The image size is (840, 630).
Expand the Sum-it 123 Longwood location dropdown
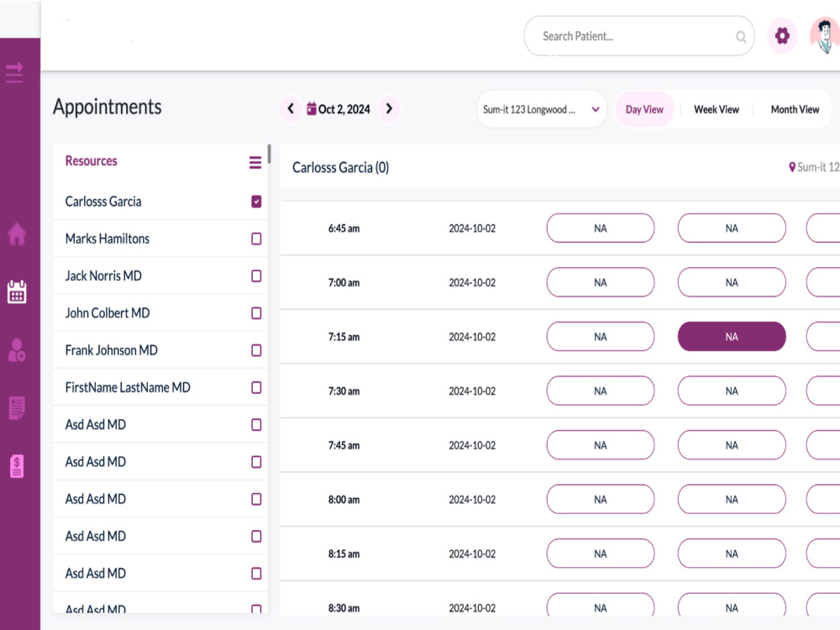[x=541, y=109]
